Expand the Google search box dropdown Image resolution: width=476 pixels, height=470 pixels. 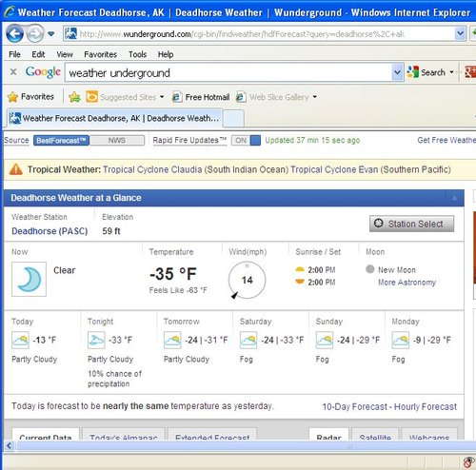pyautogui.click(x=397, y=72)
